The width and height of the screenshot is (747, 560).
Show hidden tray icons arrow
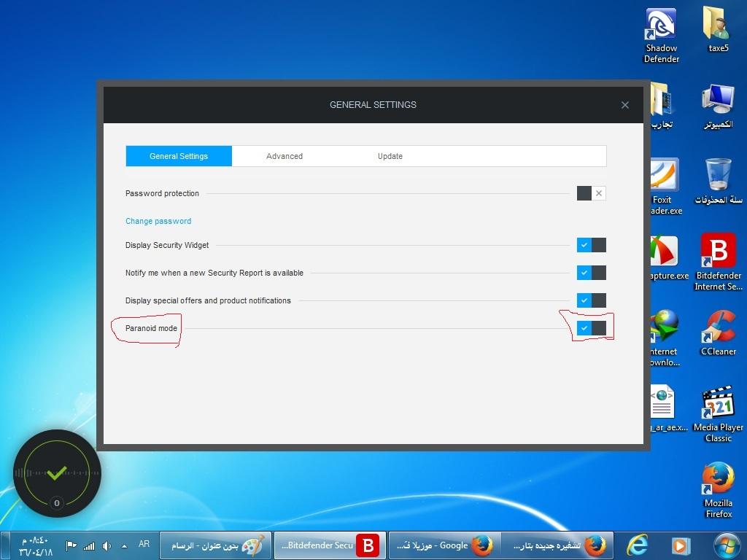pos(124,546)
